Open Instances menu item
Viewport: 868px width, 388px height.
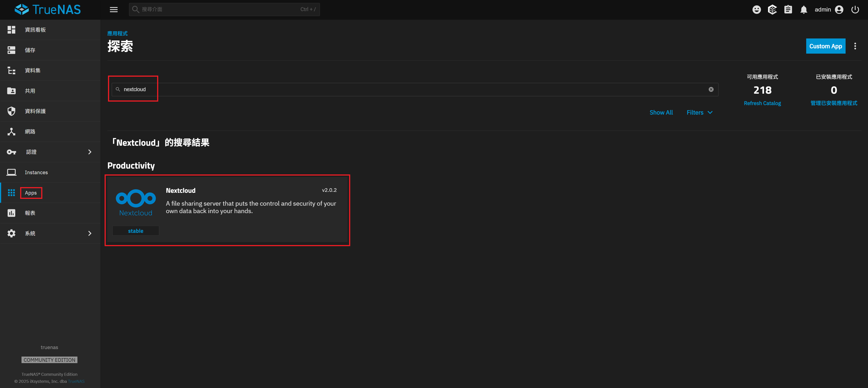click(36, 172)
